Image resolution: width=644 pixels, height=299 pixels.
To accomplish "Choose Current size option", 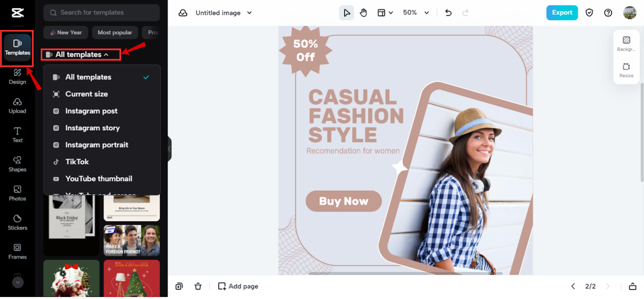I will coord(102,94).
